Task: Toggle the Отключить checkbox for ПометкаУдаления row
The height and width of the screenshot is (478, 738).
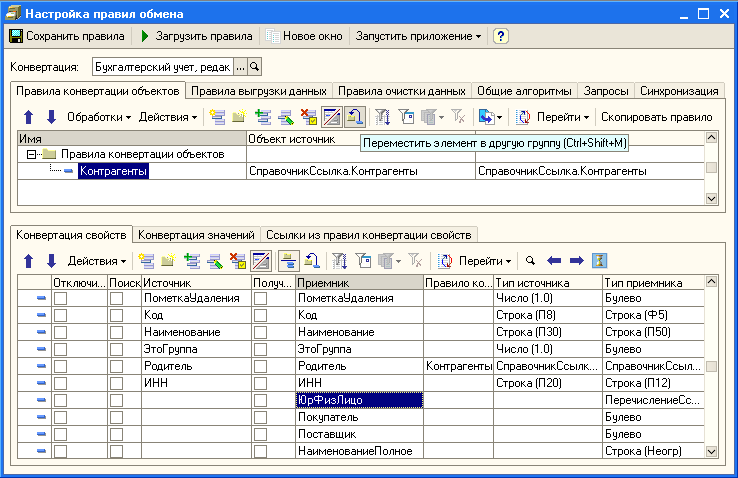Action: tap(61, 299)
